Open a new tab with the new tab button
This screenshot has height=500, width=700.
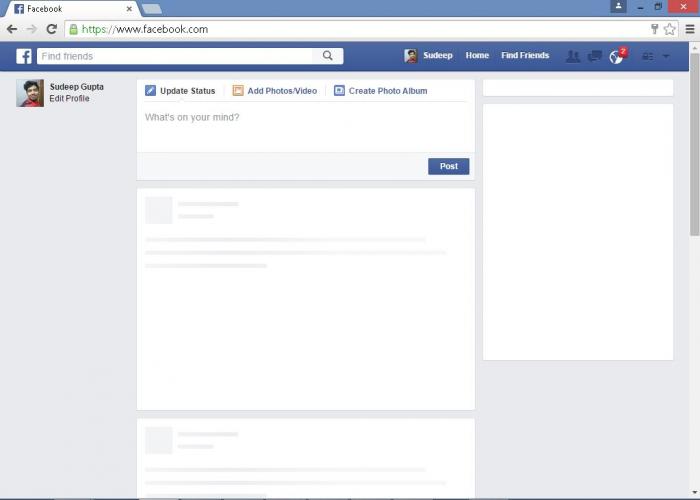152,9
